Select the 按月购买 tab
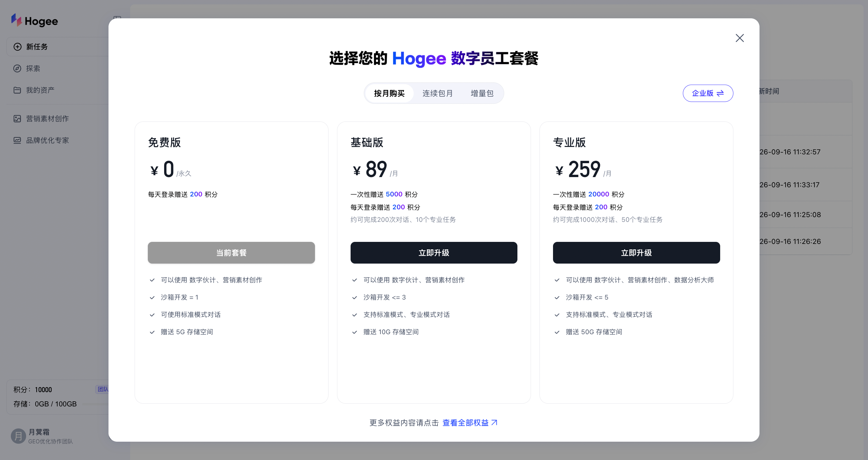This screenshot has height=460, width=868. [389, 93]
